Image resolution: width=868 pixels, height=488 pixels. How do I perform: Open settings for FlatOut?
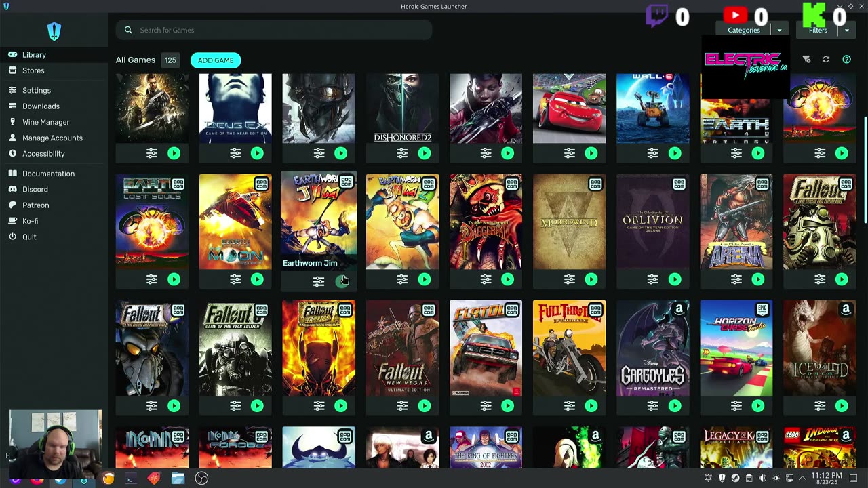[x=486, y=406]
